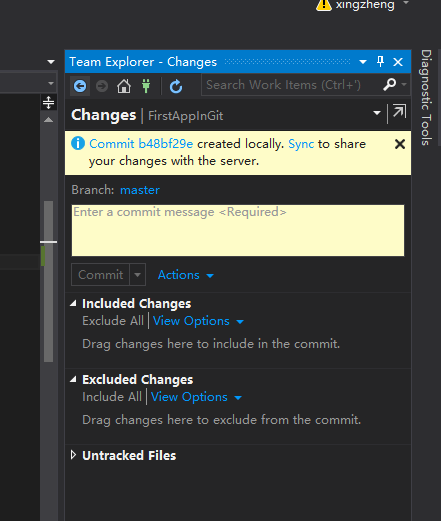Refresh the Team Explorer page
The image size is (441, 521).
pyautogui.click(x=176, y=87)
